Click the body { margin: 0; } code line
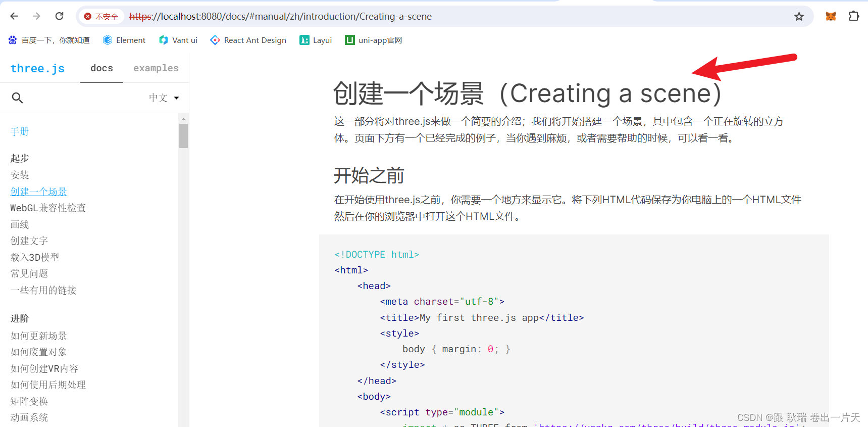Image resolution: width=868 pixels, height=427 pixels. click(456, 349)
